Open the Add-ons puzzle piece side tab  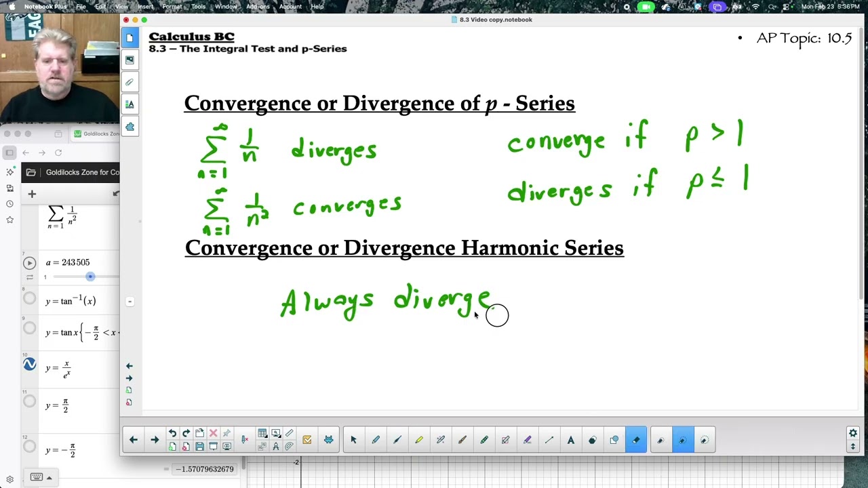pyautogui.click(x=130, y=127)
